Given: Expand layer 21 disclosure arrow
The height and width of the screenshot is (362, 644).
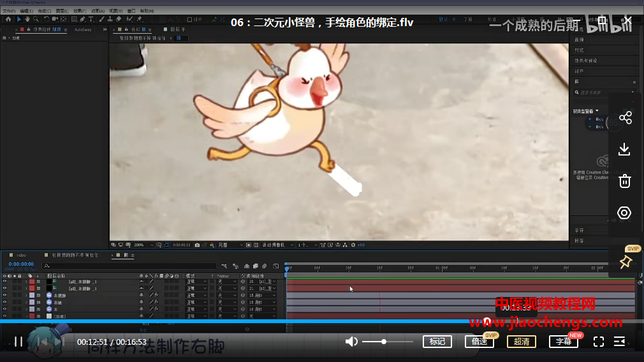Looking at the screenshot, I should (26, 282).
